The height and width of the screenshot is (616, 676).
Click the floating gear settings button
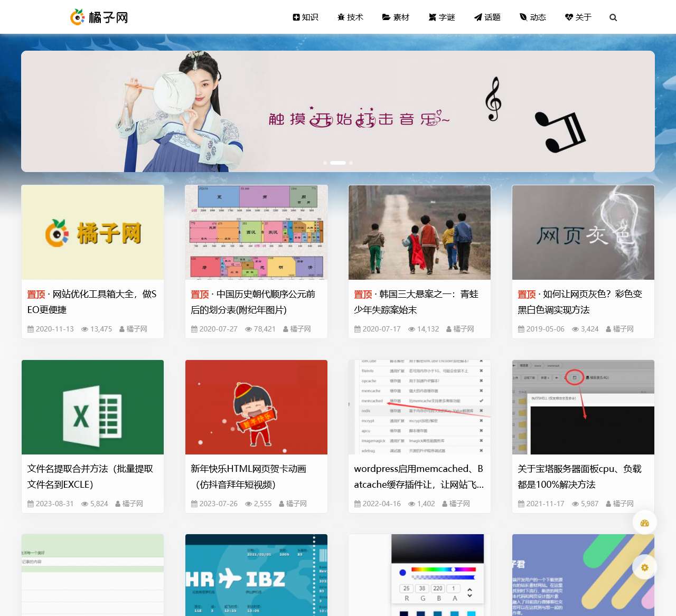click(644, 567)
